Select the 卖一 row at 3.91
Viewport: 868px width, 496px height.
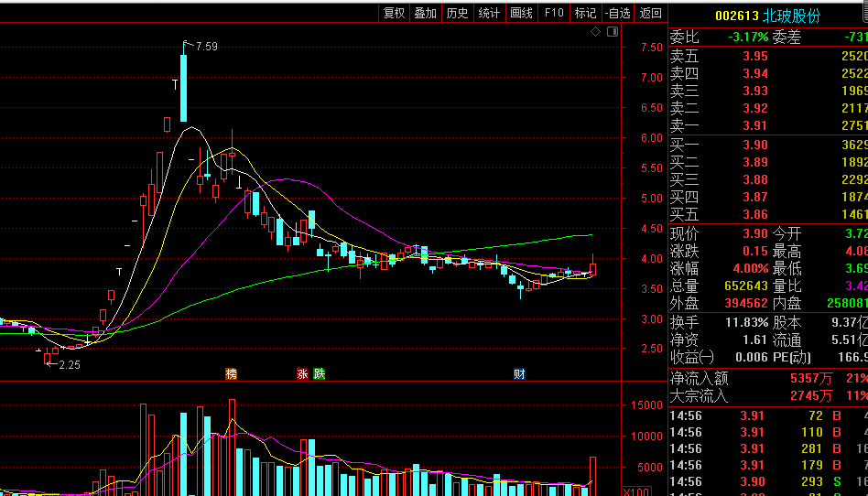768,125
